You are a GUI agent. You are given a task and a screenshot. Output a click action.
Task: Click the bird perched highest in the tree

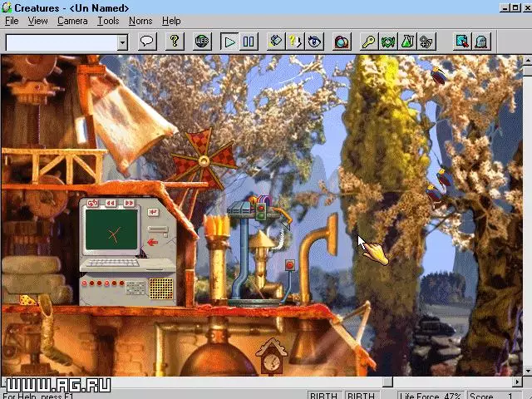[438, 76]
